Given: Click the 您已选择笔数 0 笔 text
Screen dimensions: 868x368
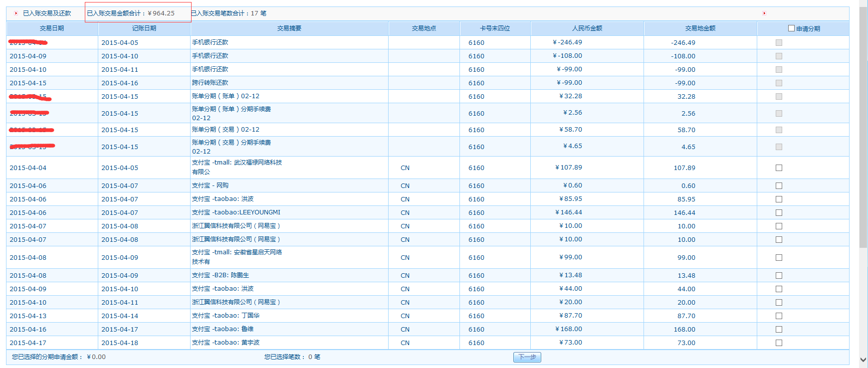Looking at the screenshot, I should (x=292, y=357).
